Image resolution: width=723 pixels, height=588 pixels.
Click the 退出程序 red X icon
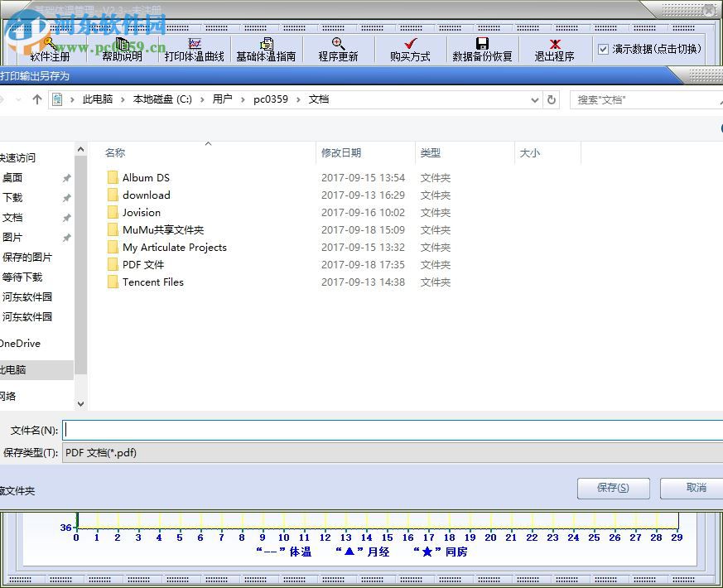[555, 44]
